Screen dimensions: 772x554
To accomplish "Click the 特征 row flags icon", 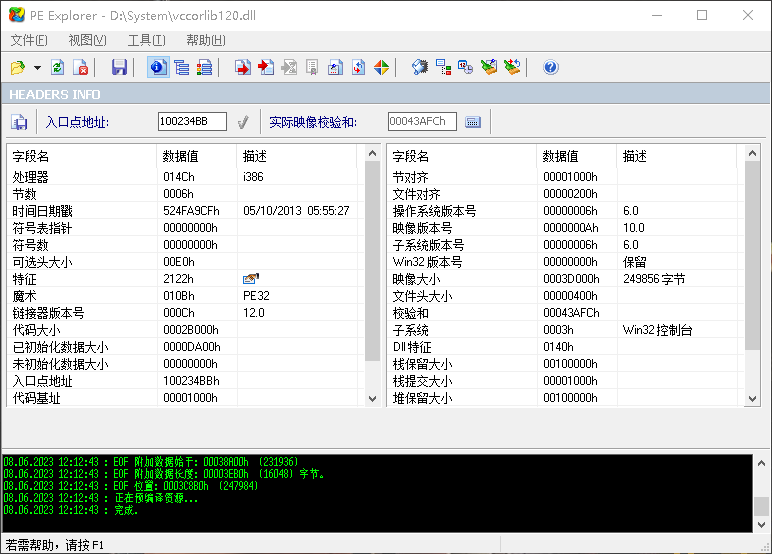I will [x=250, y=278].
